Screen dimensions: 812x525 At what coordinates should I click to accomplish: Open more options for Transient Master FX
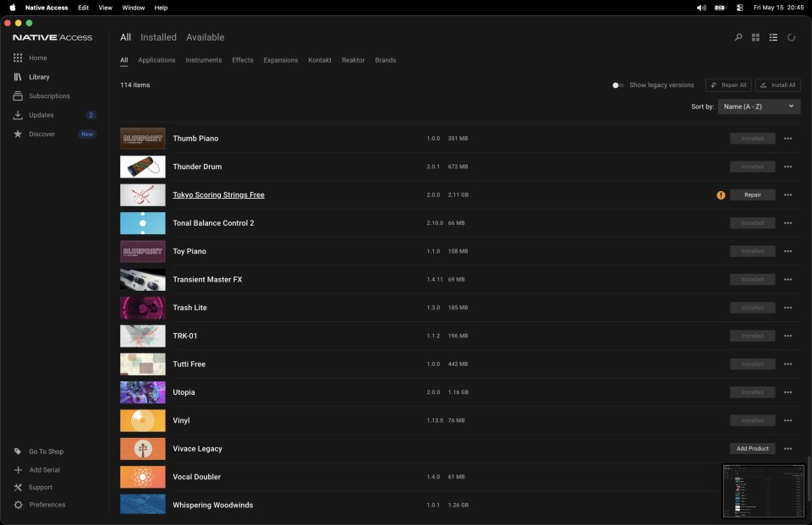787,280
